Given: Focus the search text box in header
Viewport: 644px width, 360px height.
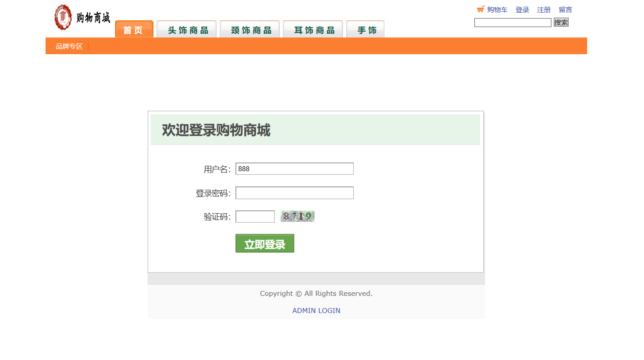Looking at the screenshot, I should tap(513, 23).
